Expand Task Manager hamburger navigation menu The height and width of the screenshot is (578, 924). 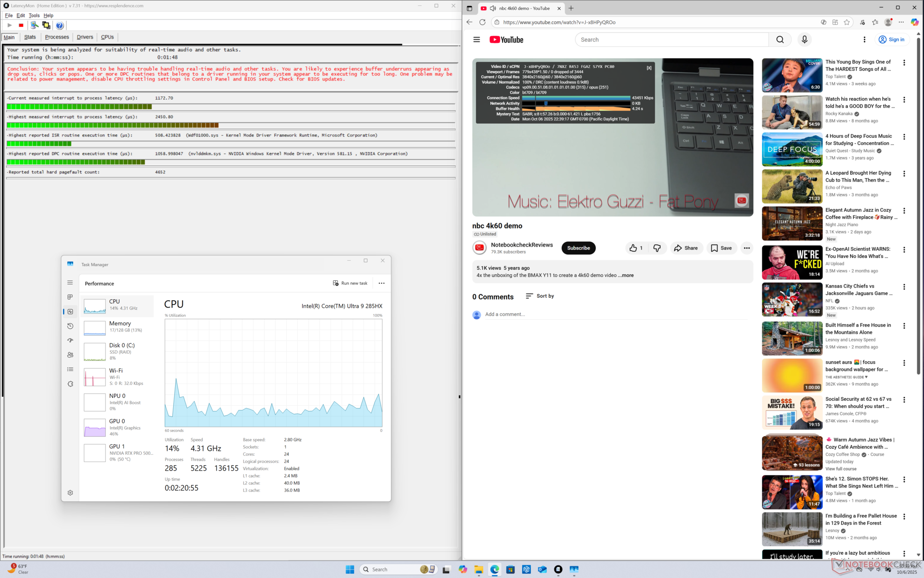[70, 283]
